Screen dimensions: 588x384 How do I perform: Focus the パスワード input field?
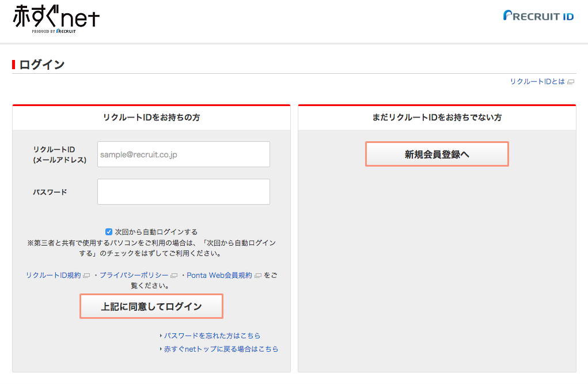click(x=184, y=192)
